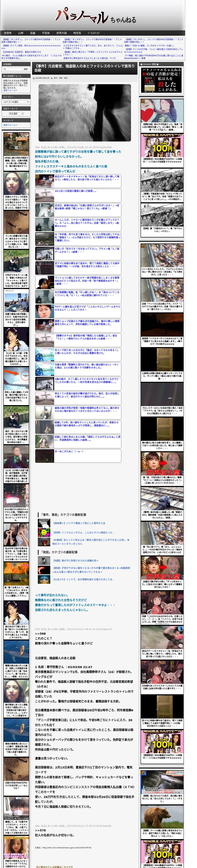197x868 pixels.
Task: Click smiley-face thumbnail for インフルエンザさん post
Action: [x=44, y=533]
